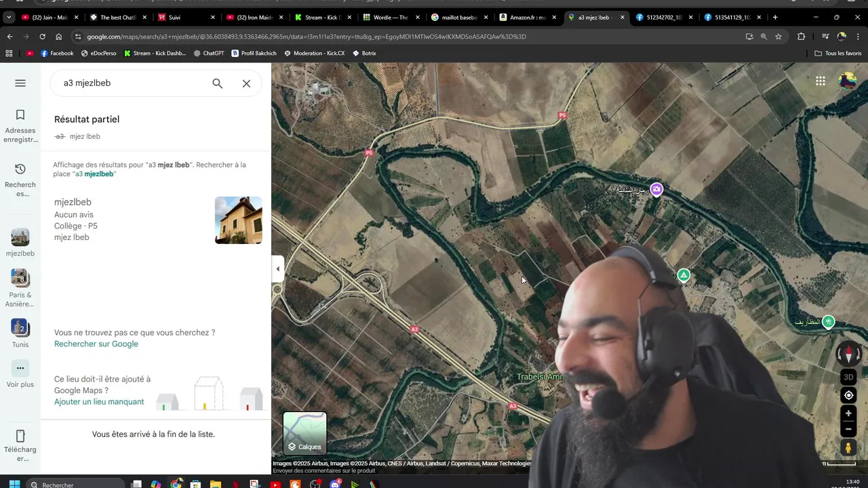Click the search magnifier icon
Image resolution: width=868 pixels, height=488 pixels.
pyautogui.click(x=217, y=83)
